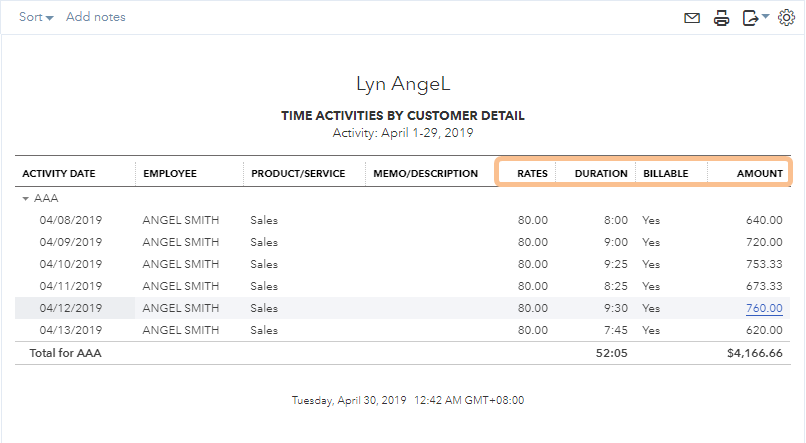Select the RATES column header

tap(532, 174)
